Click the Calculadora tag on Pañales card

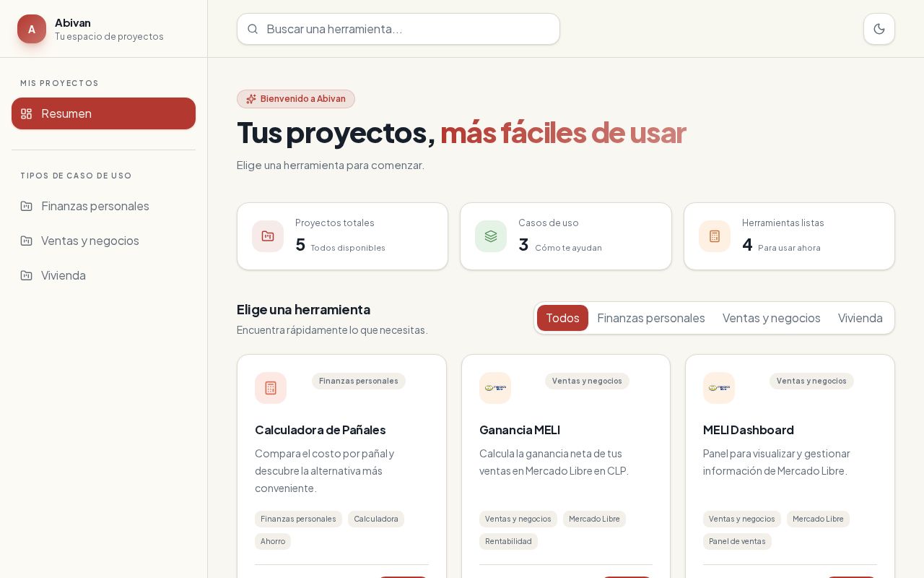(x=376, y=519)
